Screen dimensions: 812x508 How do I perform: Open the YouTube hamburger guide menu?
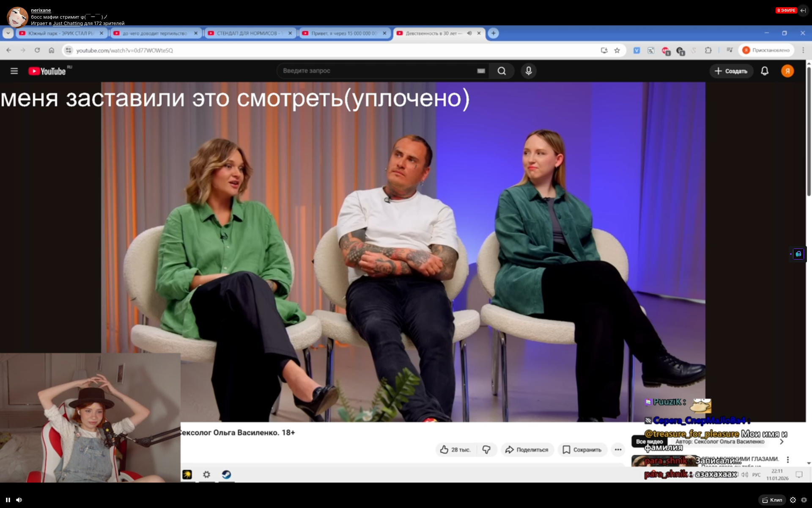click(x=14, y=71)
